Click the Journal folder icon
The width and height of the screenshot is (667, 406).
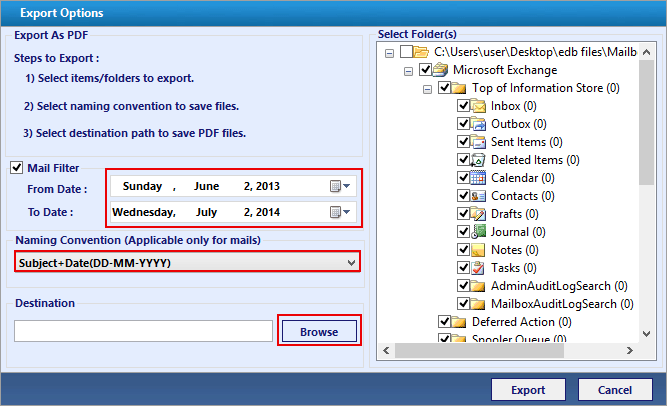[479, 232]
